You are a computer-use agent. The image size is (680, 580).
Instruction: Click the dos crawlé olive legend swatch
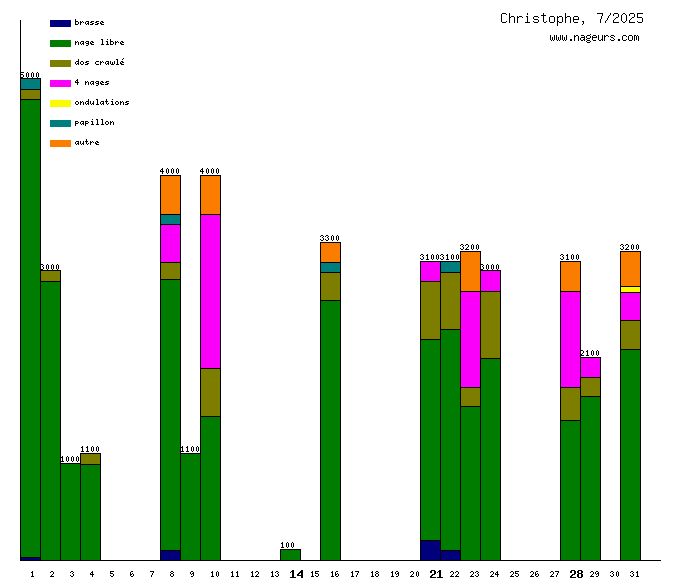tap(60, 63)
